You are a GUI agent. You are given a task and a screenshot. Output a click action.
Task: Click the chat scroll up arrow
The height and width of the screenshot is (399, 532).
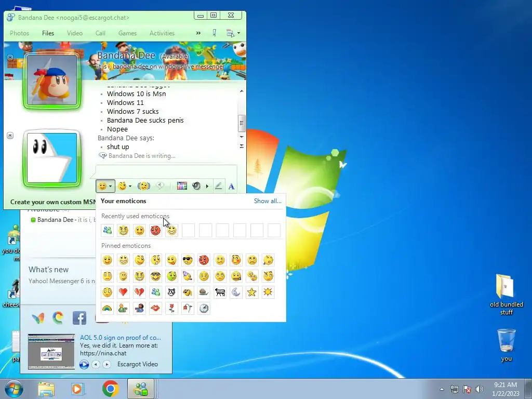click(x=242, y=91)
